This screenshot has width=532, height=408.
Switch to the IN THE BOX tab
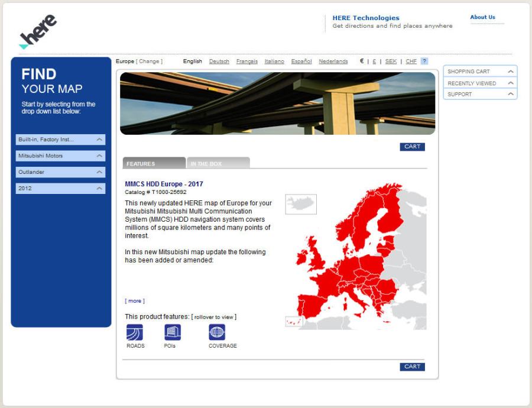point(218,163)
